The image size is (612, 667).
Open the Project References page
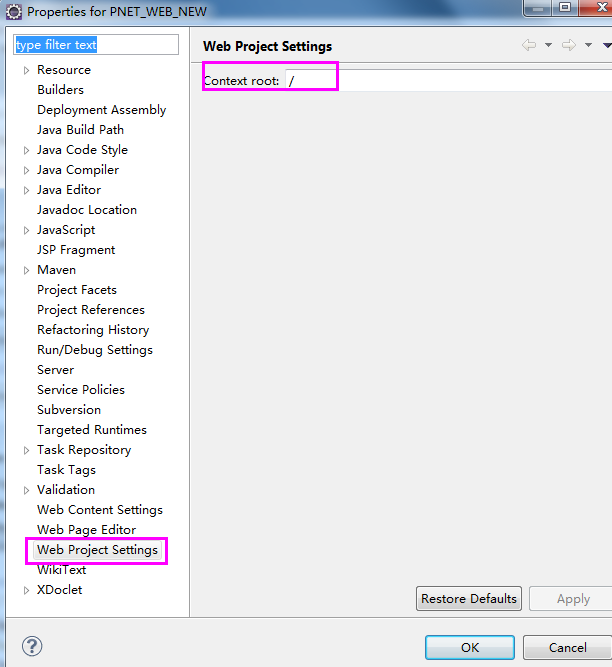[x=91, y=310]
